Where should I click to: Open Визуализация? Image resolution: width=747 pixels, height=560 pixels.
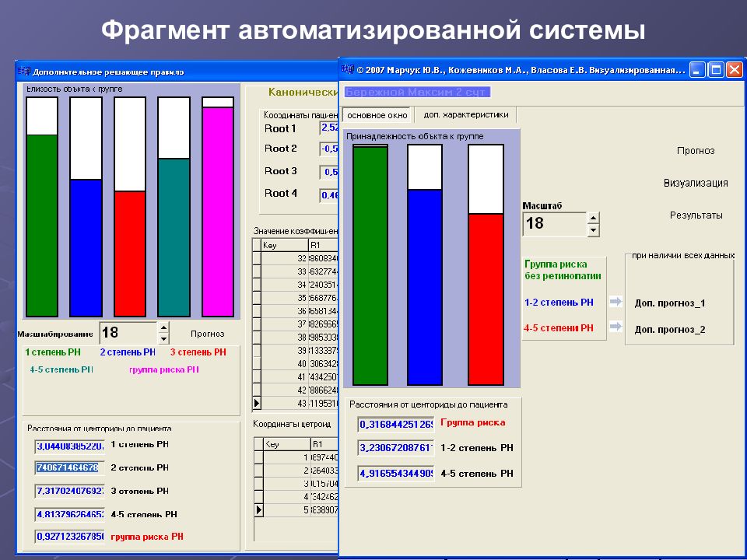click(x=696, y=183)
